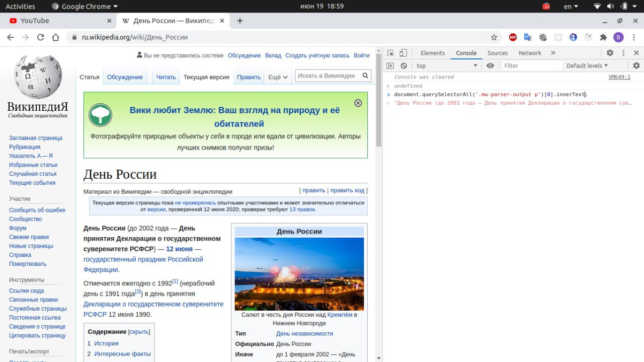The width and height of the screenshot is (644, 362).
Task: Open the Случайная статья sidebar link
Action: (33, 174)
